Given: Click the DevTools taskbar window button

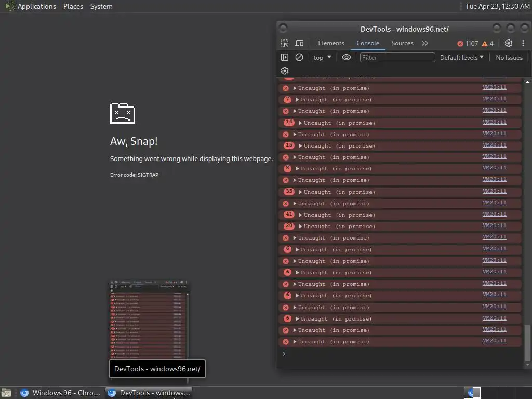Looking at the screenshot, I should click(149, 393).
